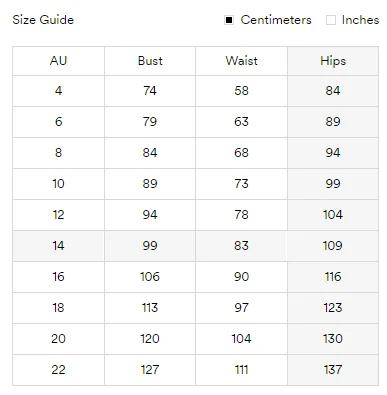Enable the Inches unit checkbox
The height and width of the screenshot is (395, 387).
click(x=331, y=20)
